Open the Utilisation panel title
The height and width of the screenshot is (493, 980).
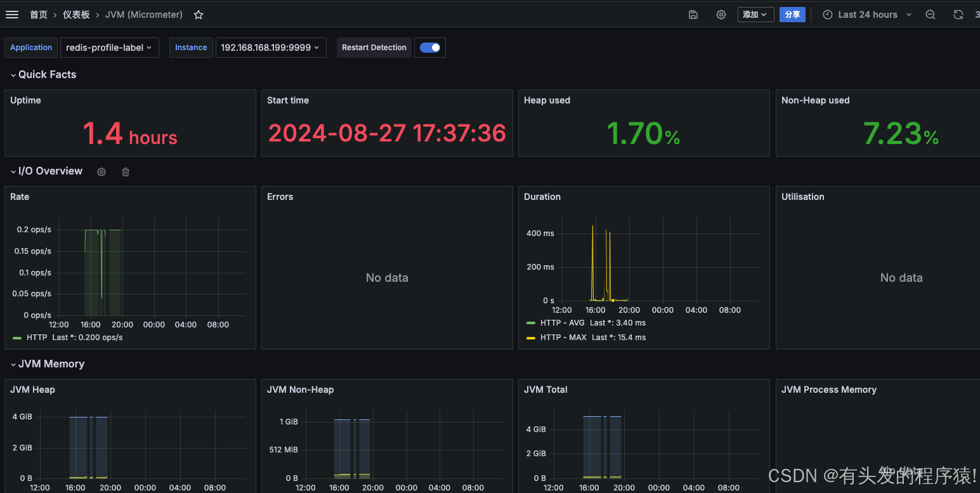click(802, 197)
